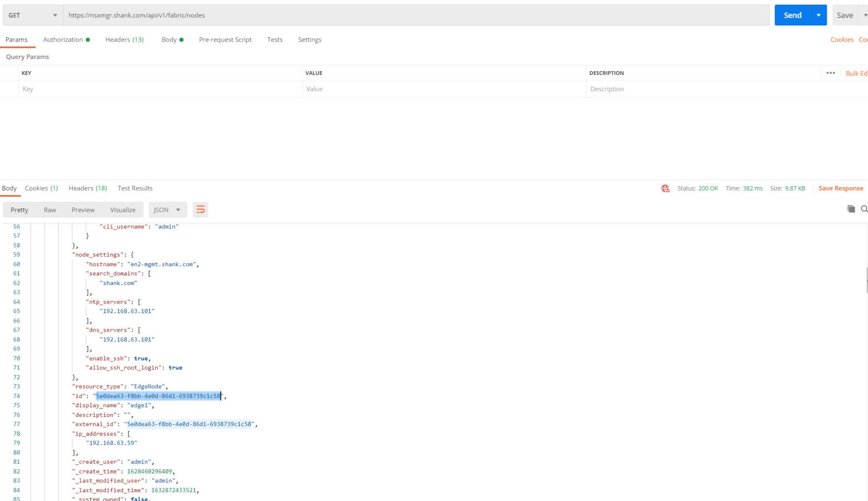Switch to Raw response view
This screenshot has height=501, width=868.
(x=50, y=209)
